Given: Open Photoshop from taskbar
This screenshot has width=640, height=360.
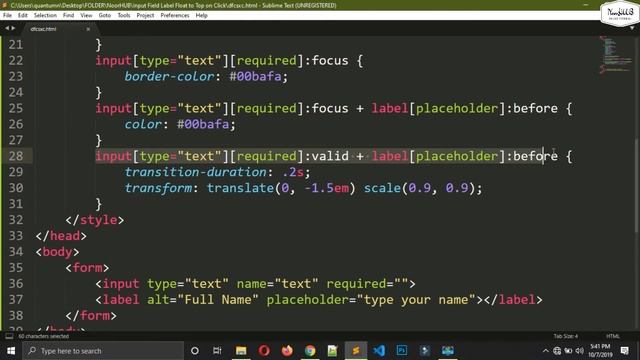Looking at the screenshot, I should point(402,351).
